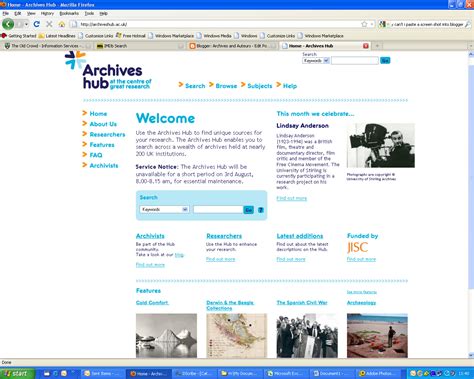The width and height of the screenshot is (474, 379).
Task: Open the Archivists heading link above Find out more
Action: [150, 236]
